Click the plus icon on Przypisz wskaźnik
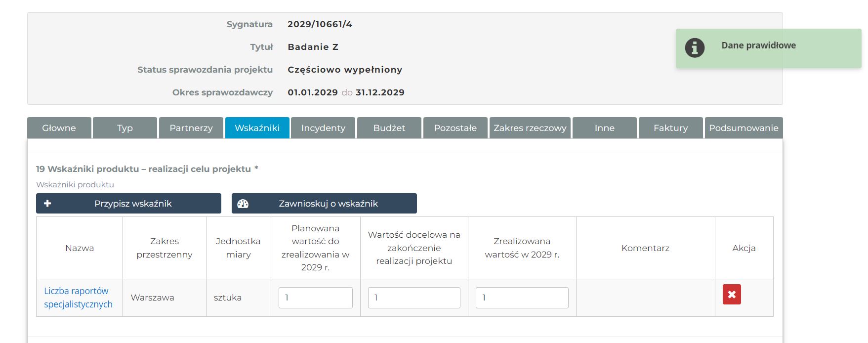868x343 pixels. tap(47, 204)
